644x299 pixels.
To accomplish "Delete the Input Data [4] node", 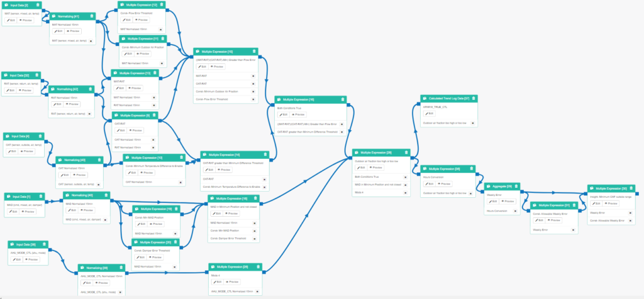I will (x=41, y=136).
